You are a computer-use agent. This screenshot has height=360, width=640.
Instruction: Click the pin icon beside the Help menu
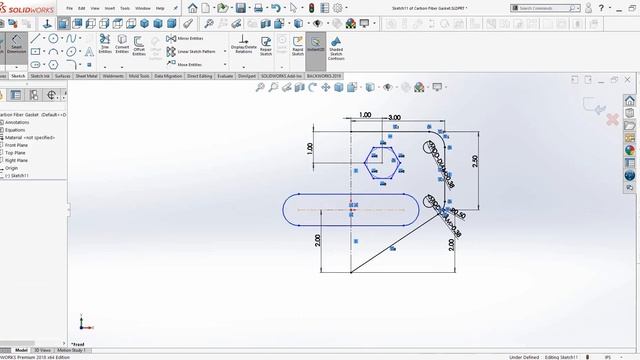pos(176,8)
